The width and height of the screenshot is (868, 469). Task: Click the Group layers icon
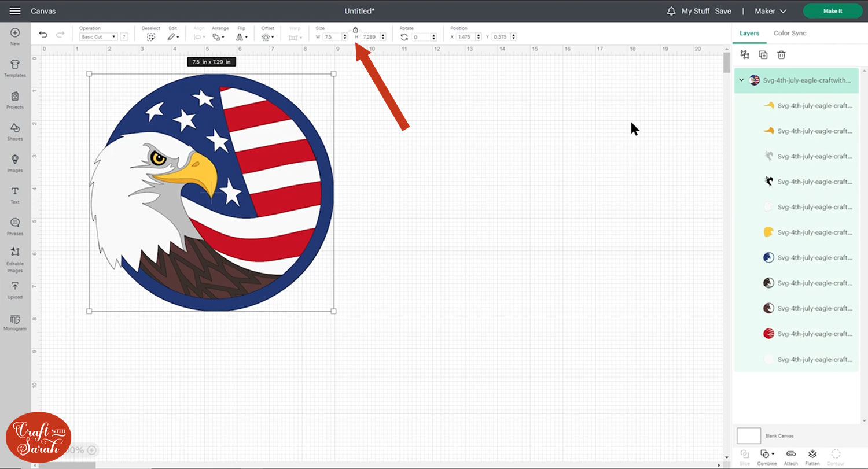(x=745, y=54)
